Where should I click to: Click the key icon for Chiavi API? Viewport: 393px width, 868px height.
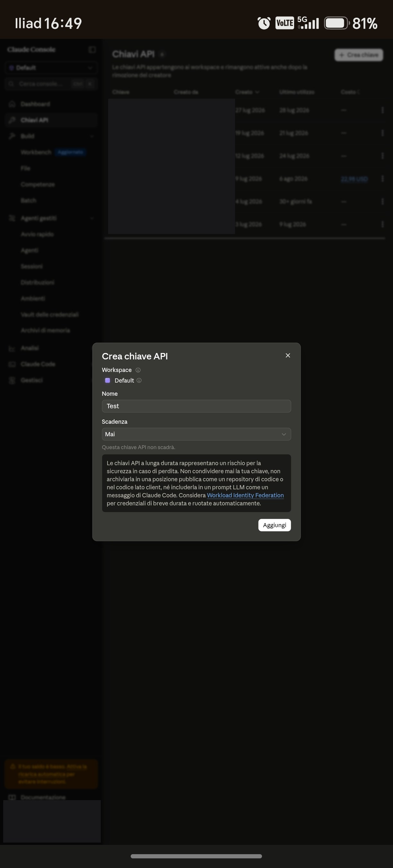click(x=12, y=120)
